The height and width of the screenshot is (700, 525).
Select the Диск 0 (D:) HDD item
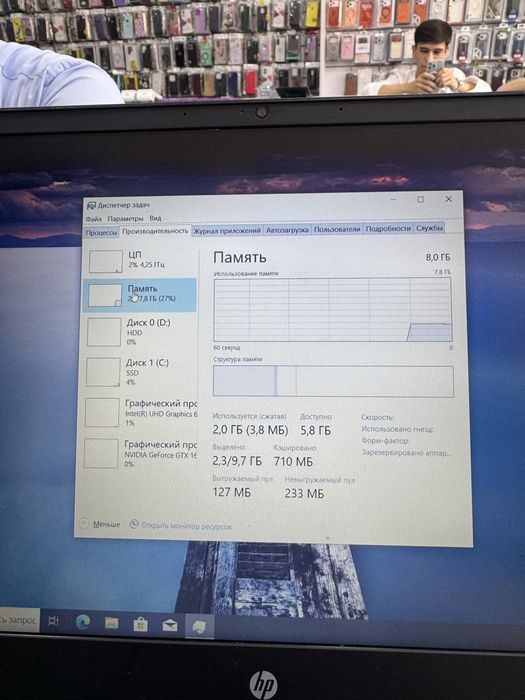pos(140,332)
